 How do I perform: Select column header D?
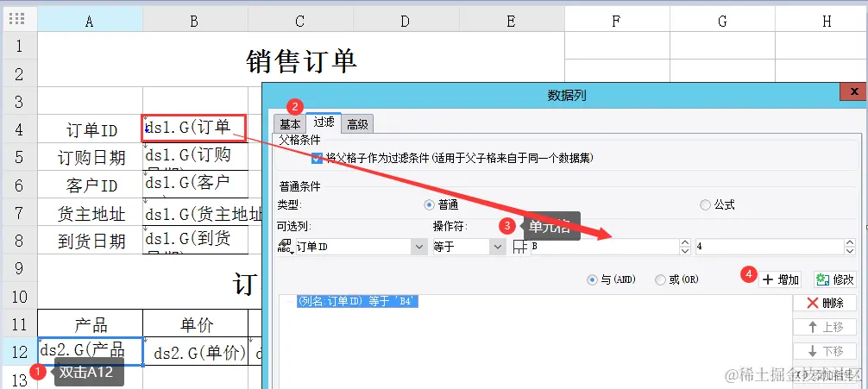click(406, 21)
